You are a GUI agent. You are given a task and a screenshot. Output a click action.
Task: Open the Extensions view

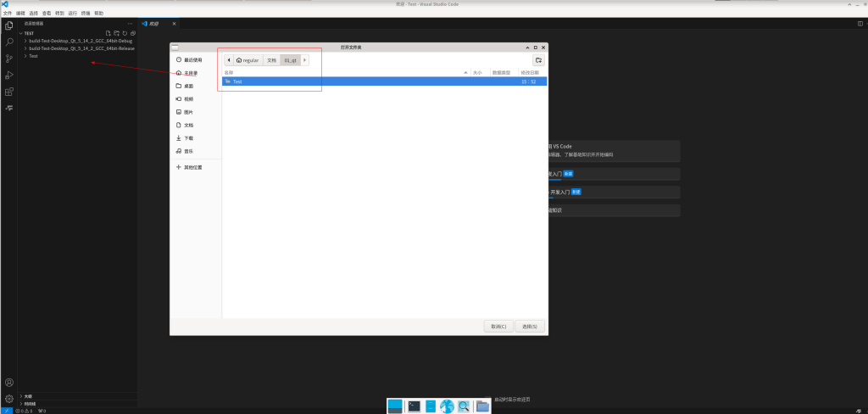[x=9, y=92]
